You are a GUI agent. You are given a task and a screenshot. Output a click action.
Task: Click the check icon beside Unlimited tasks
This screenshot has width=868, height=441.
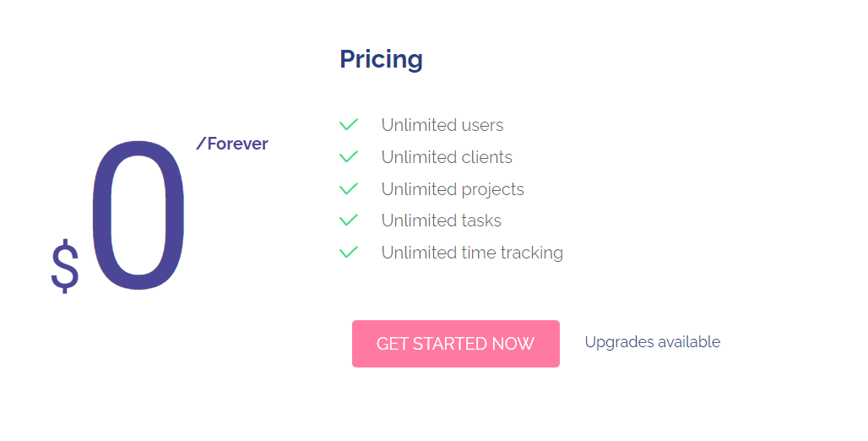[349, 220]
